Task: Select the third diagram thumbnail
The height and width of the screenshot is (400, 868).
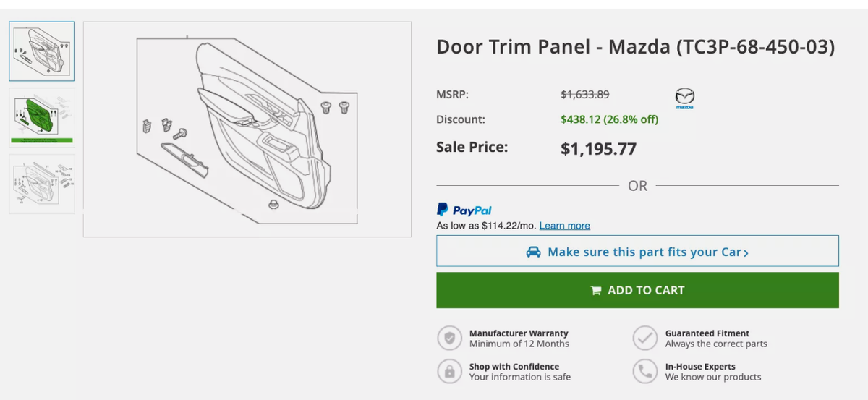Action: [x=42, y=184]
